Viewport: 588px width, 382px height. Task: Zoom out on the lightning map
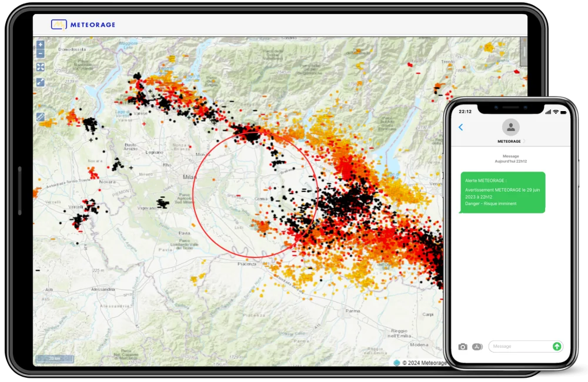click(x=41, y=53)
